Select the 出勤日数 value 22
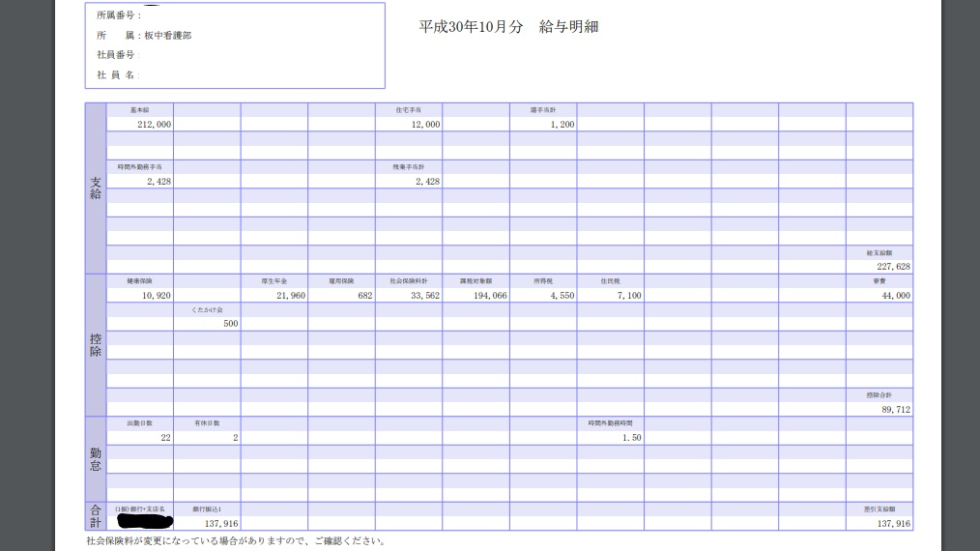Screen dimensions: 980x551 165,438
